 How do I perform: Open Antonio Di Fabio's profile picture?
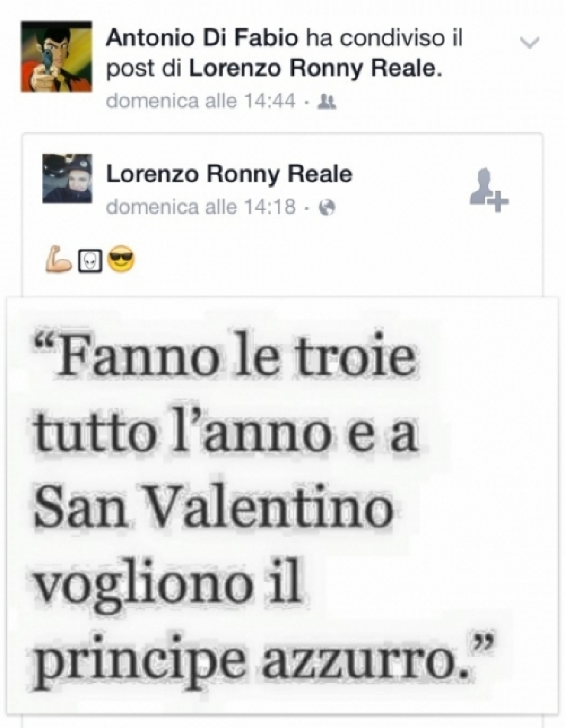(56, 57)
